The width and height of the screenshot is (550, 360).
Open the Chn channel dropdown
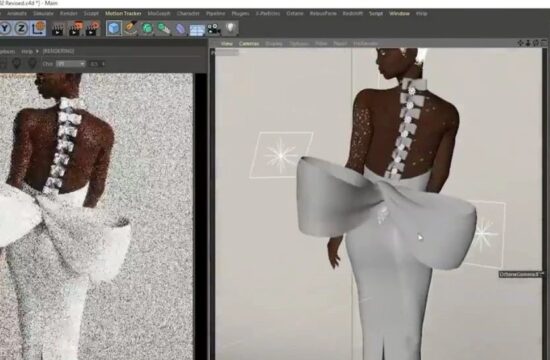[x=71, y=64]
